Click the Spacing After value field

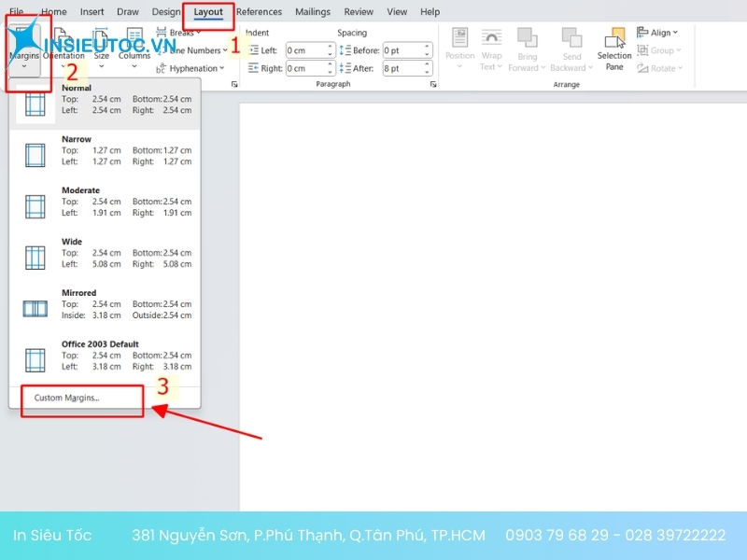[x=401, y=68]
